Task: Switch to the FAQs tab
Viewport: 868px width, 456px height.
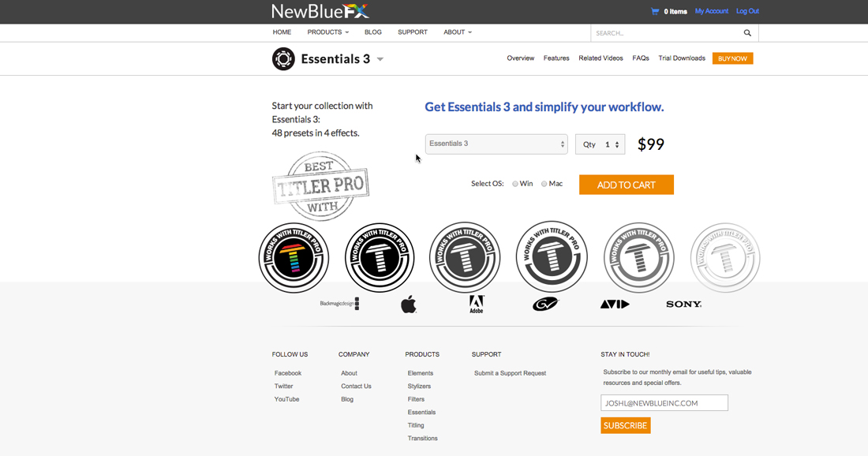Action: point(641,58)
